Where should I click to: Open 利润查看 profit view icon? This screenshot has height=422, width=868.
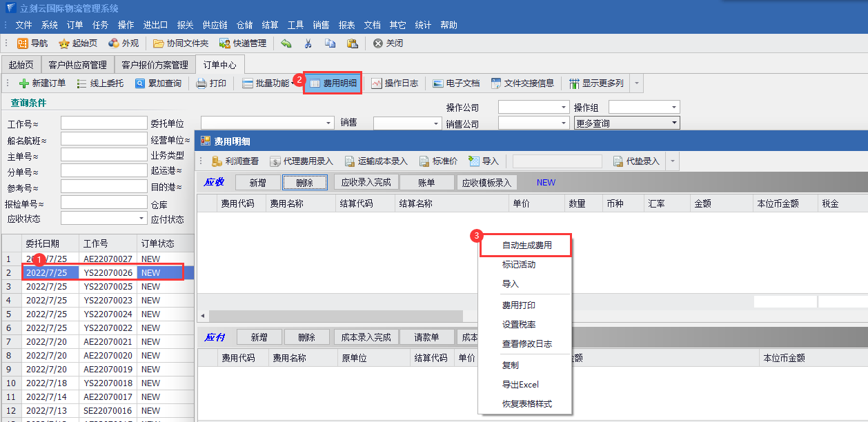217,161
